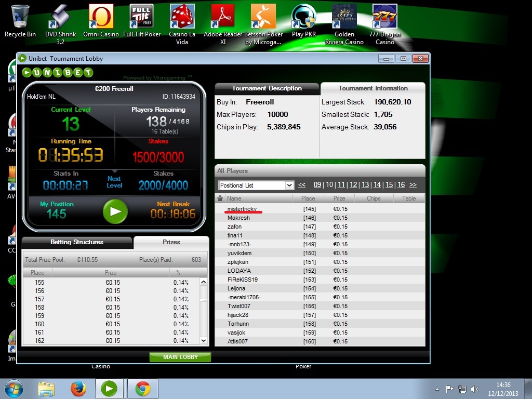Go to previous player pages link
The height and width of the screenshot is (399, 532).
coord(302,185)
